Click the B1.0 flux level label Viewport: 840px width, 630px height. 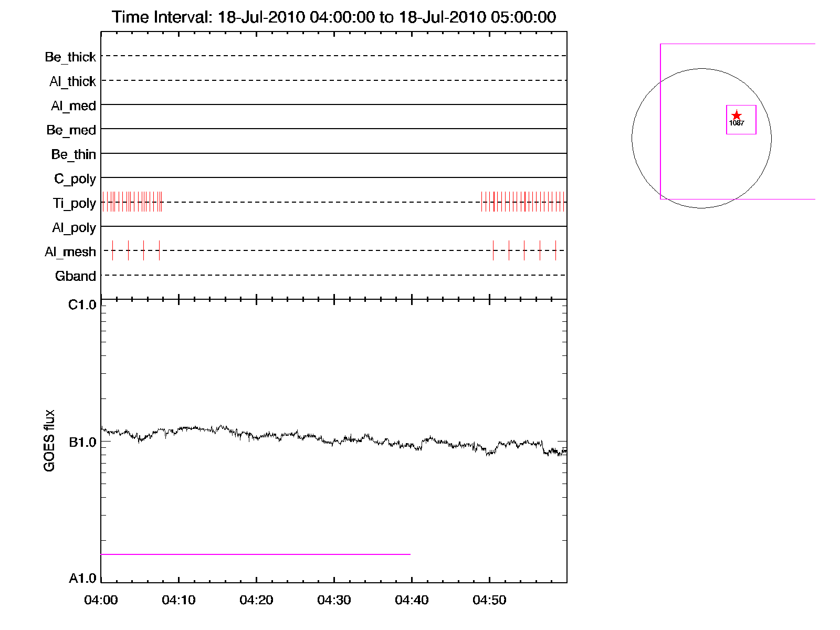[x=82, y=442]
